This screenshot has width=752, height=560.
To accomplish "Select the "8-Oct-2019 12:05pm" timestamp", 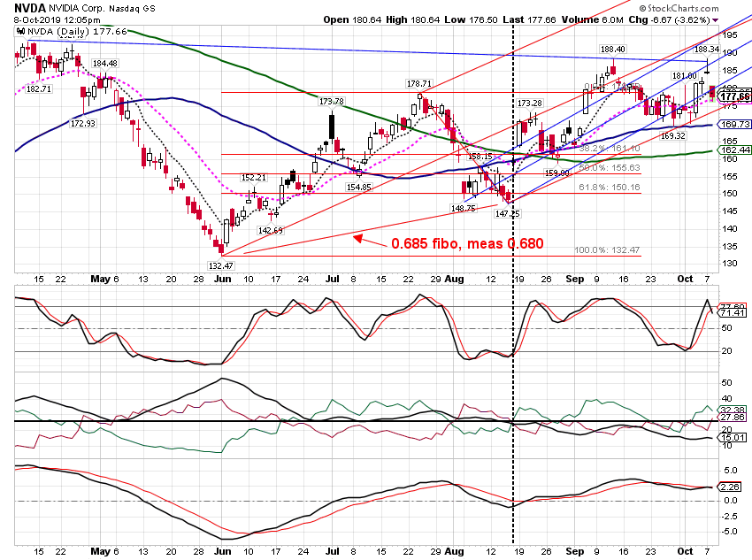I will tap(58, 20).
